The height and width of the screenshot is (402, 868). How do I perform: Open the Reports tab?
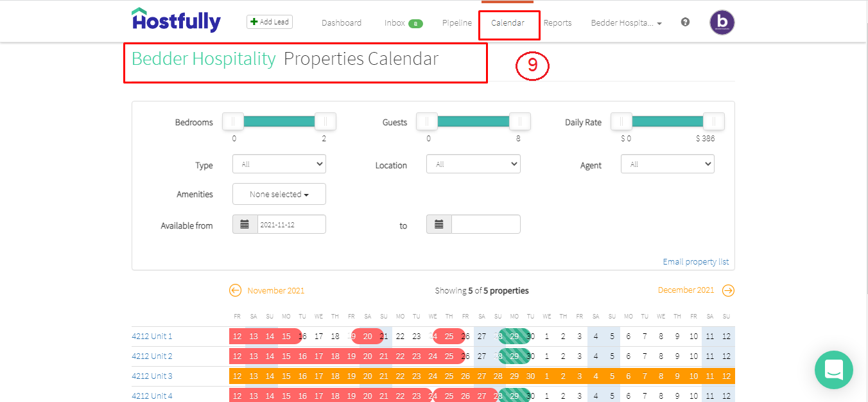[557, 22]
